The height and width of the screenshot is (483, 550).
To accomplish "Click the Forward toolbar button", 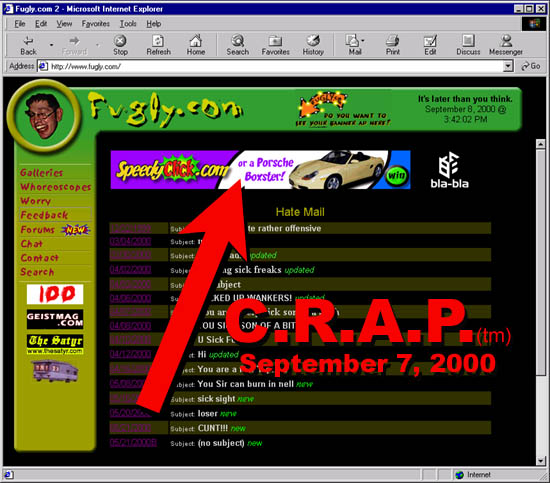I will (74, 46).
